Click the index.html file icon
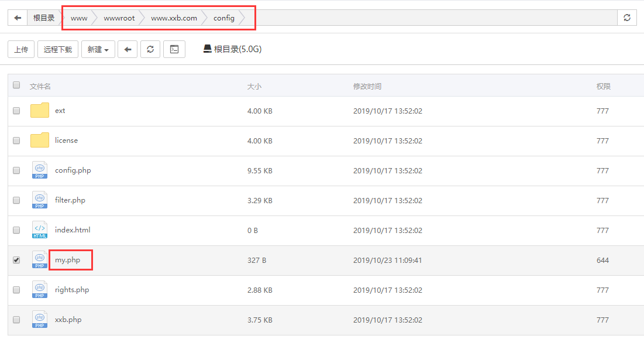Viewport: 644px width, 339px height. coord(40,230)
